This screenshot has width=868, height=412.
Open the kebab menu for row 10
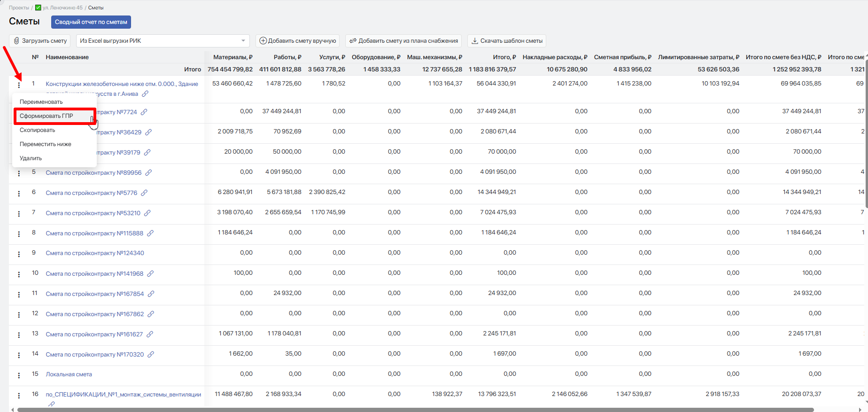[x=19, y=274]
